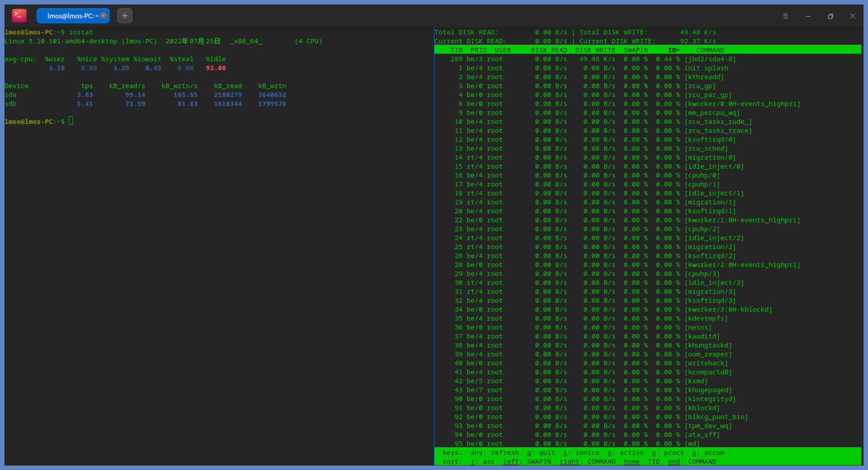Click the IO> sort column header
Screen dimensions: 868x470
tap(674, 50)
